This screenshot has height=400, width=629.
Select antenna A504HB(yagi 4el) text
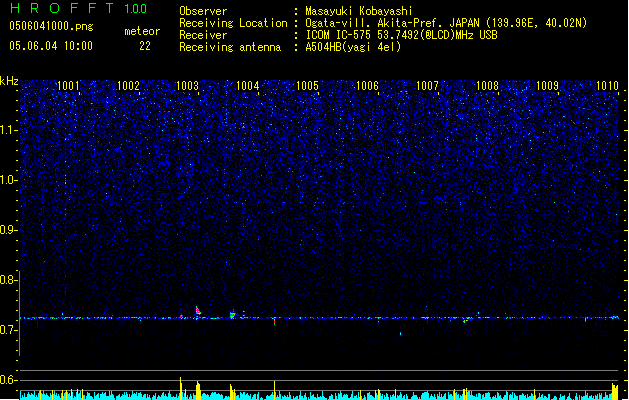[353, 47]
